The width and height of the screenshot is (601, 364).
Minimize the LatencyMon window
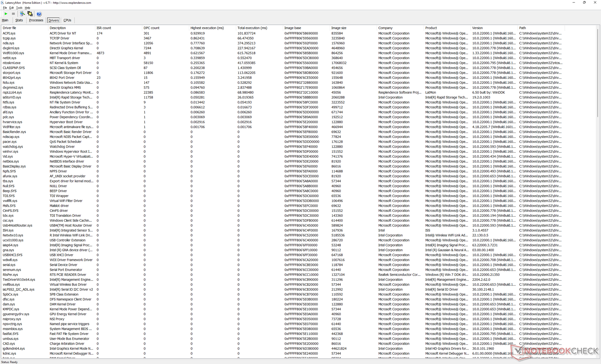(x=573, y=3)
